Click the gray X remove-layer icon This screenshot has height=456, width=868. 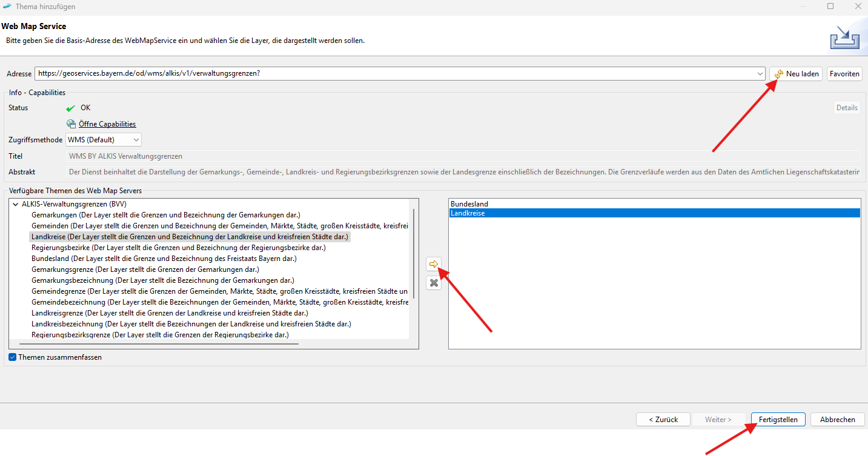(x=433, y=283)
